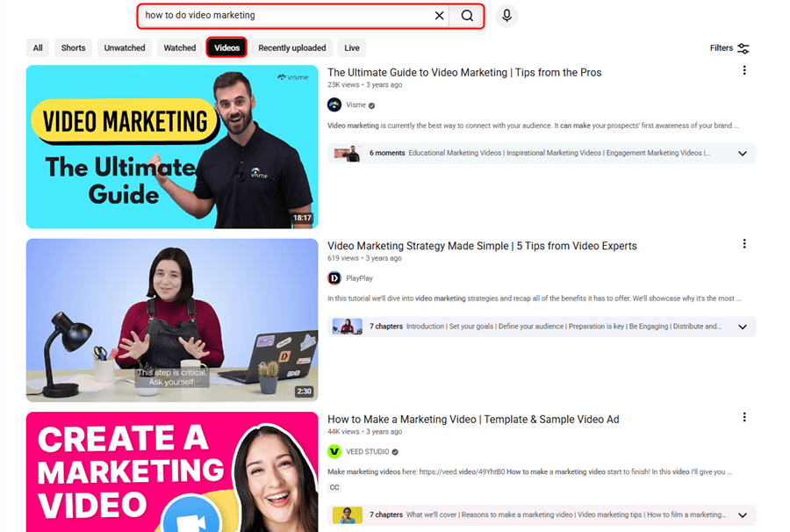The width and height of the screenshot is (790, 532).
Task: Click the PlayPlay video description snippet
Action: click(x=534, y=298)
